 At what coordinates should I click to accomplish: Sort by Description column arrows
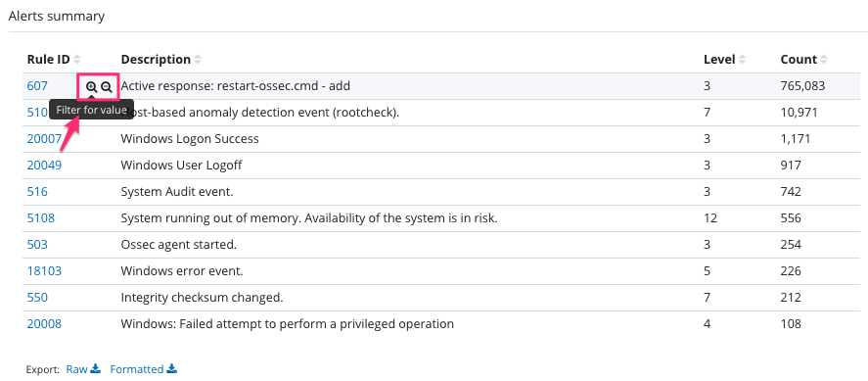[198, 59]
